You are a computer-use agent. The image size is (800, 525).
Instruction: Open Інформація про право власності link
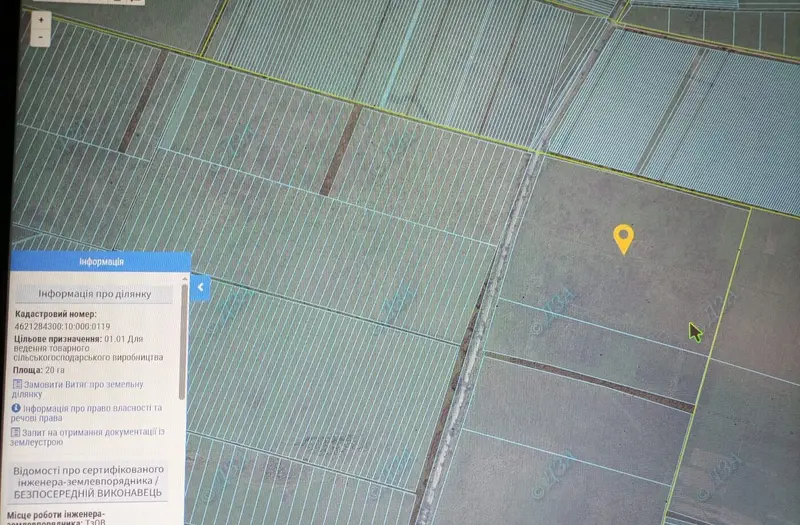tap(87, 413)
